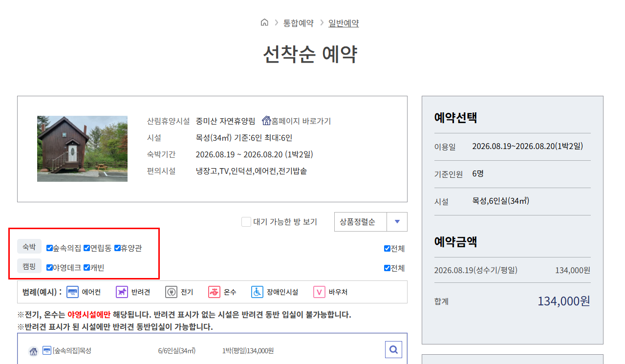Click the 온수 legend icon

coord(214,292)
